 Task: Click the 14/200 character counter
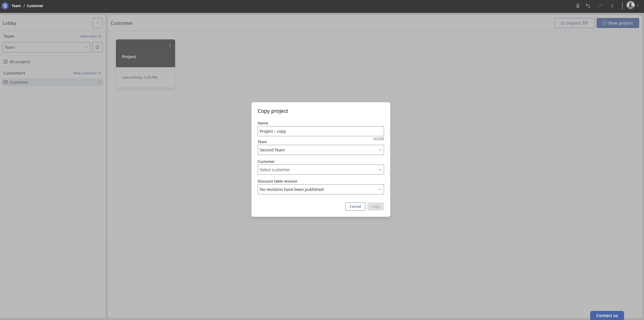pos(378,139)
